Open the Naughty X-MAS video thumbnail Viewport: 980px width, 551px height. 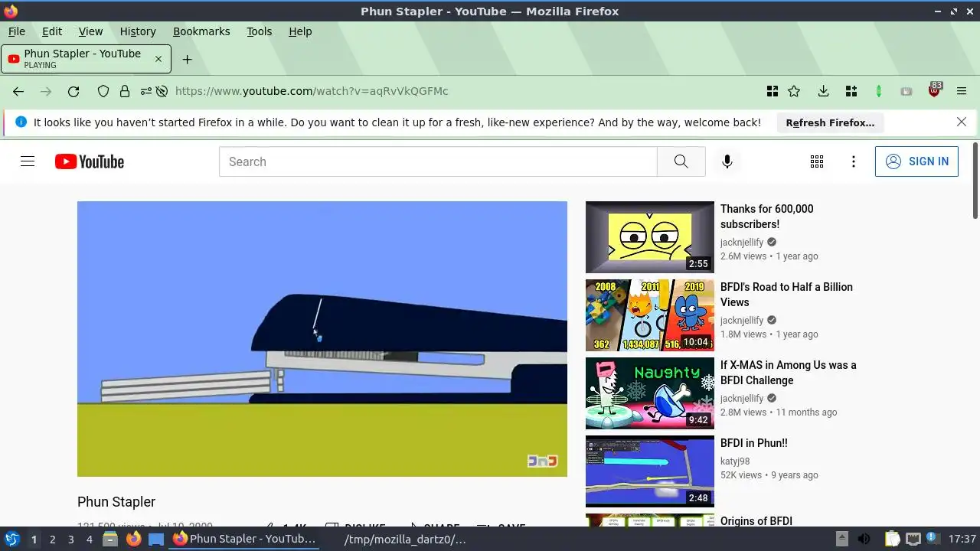click(x=650, y=393)
